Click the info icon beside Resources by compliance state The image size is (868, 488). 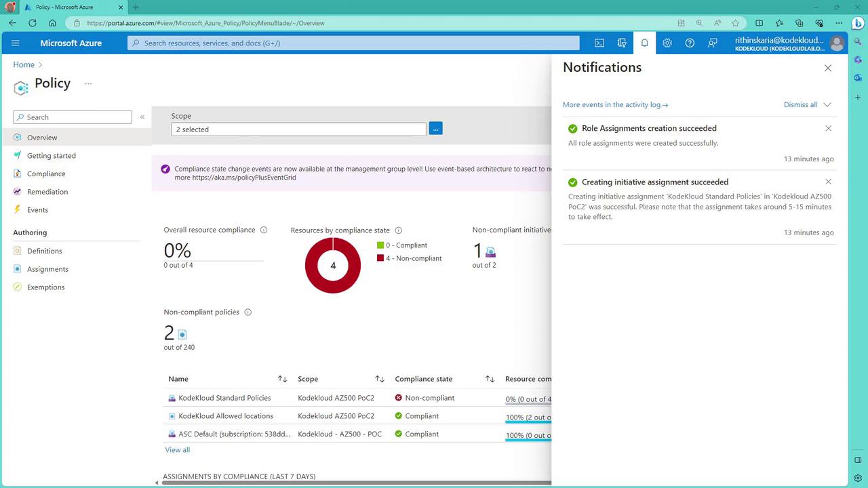pyautogui.click(x=399, y=230)
